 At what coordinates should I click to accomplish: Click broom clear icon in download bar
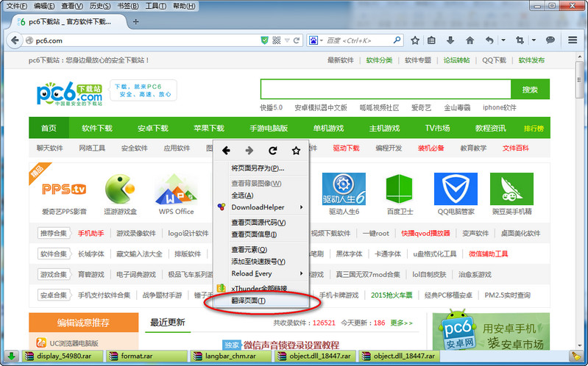click(575, 356)
